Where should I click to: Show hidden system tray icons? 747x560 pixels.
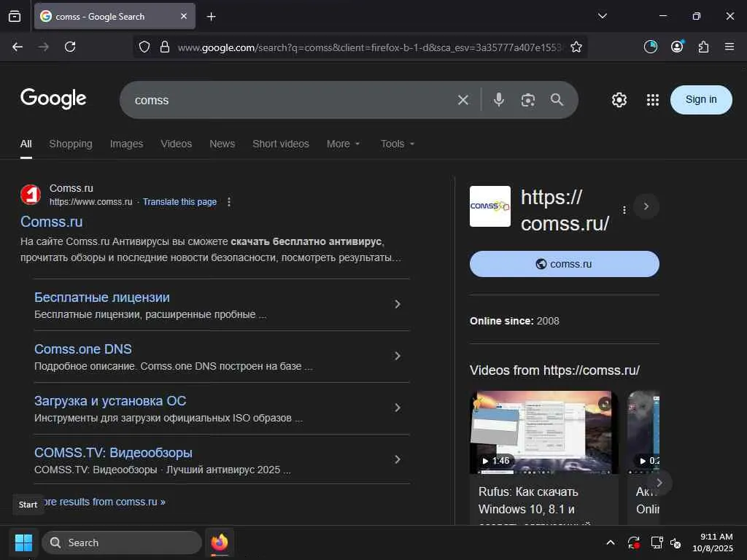point(611,542)
